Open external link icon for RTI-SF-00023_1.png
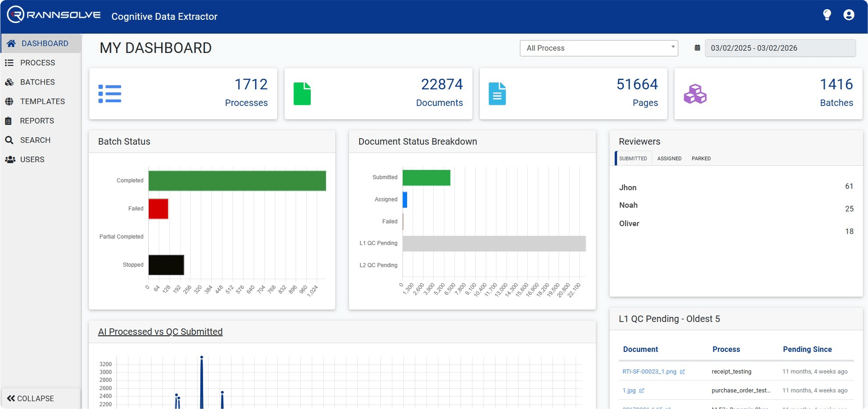This screenshot has height=409, width=868. click(682, 372)
